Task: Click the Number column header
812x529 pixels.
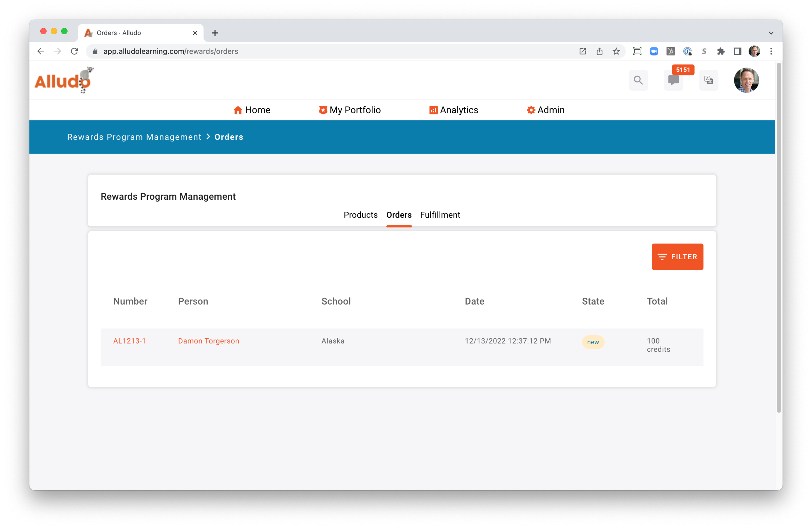Action: pos(130,301)
